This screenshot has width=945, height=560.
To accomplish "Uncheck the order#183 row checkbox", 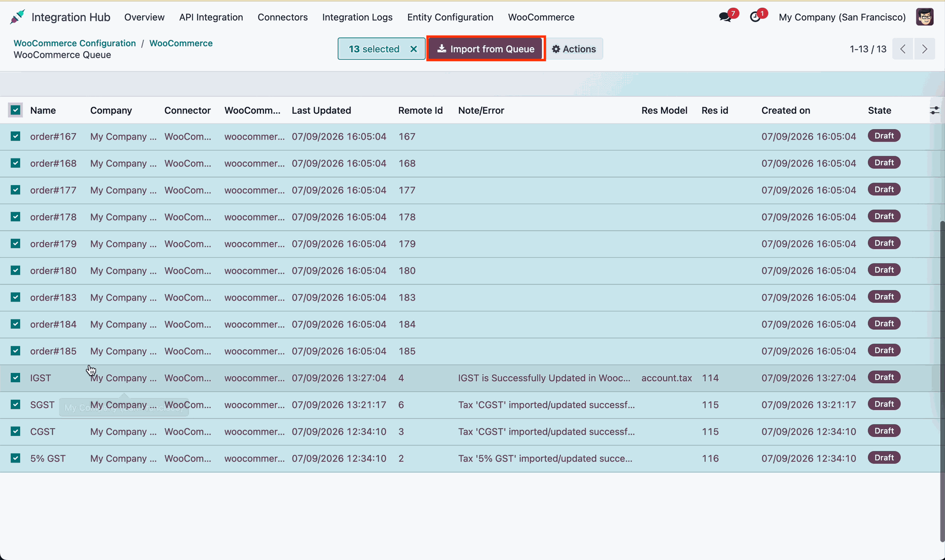I will coord(16,297).
